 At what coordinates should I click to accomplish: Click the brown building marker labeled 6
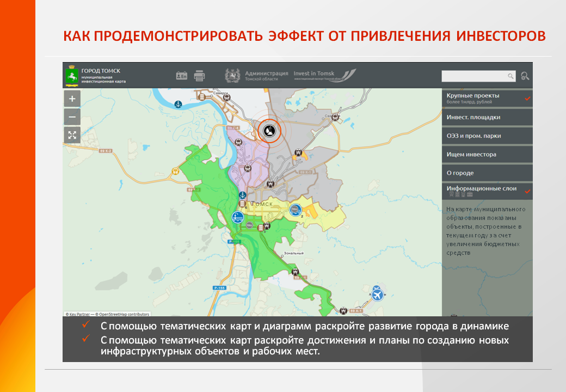[x=243, y=204]
